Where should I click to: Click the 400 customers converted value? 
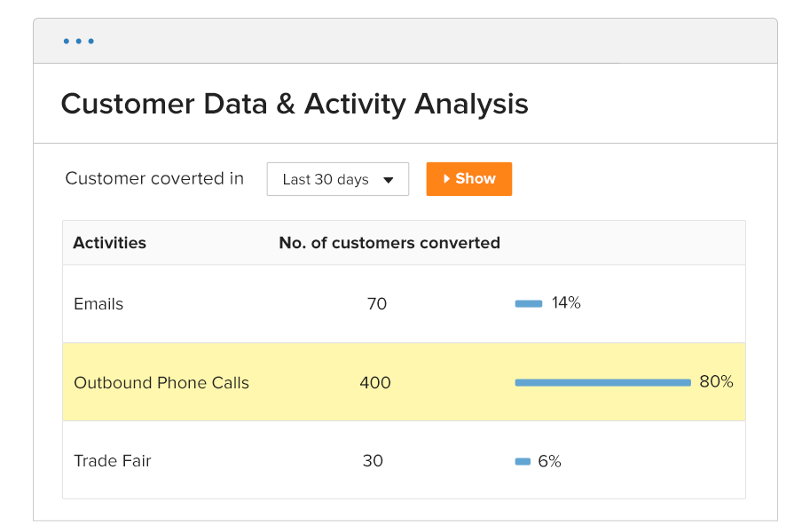[x=375, y=383]
